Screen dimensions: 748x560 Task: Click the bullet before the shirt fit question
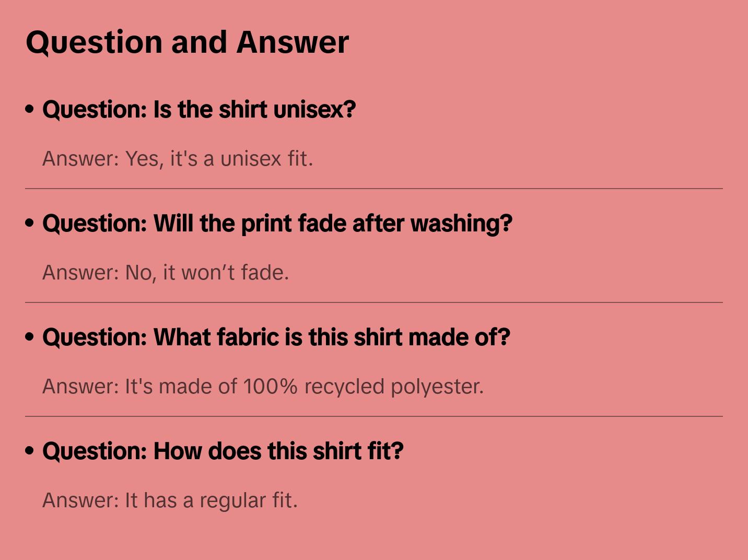click(30, 451)
